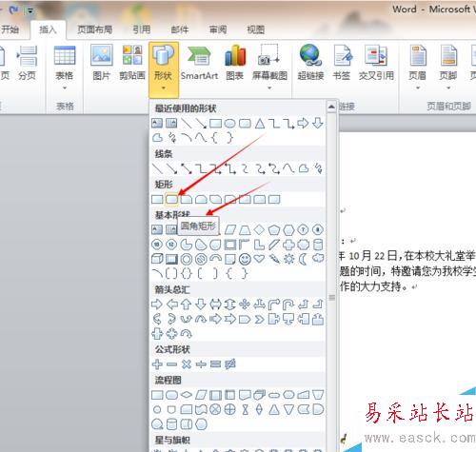476x452 pixels.
Task: Insert a 图片 picture
Action: coord(101,63)
